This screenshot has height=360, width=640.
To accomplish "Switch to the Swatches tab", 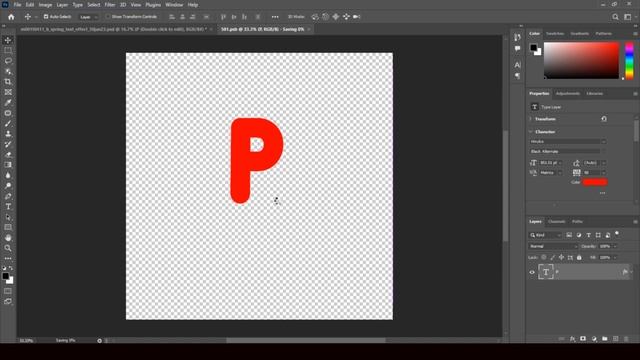I will point(555,33).
